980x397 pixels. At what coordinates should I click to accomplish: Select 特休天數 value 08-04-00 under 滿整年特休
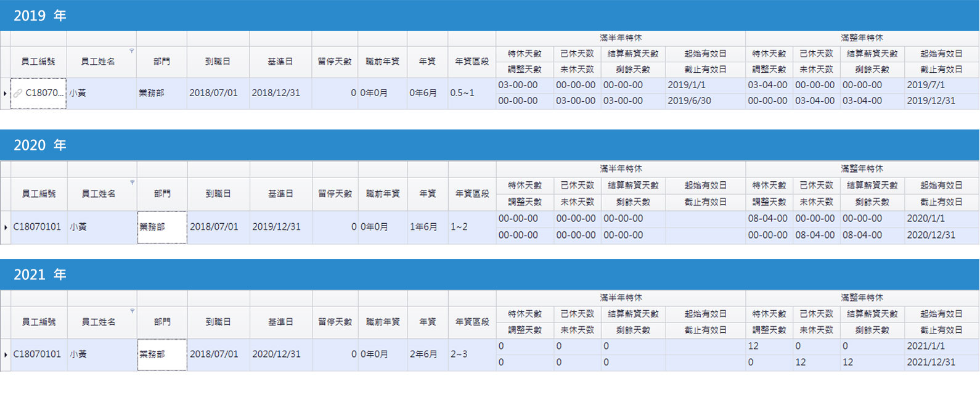click(x=769, y=219)
